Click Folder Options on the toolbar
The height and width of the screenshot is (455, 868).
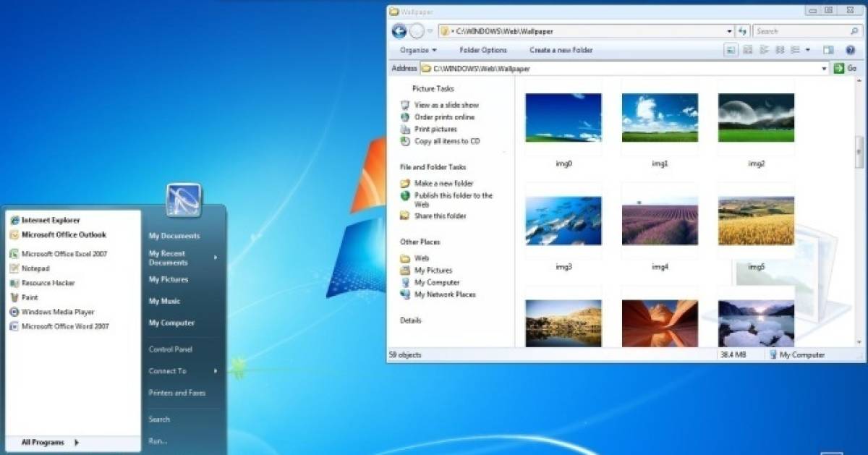tap(482, 50)
